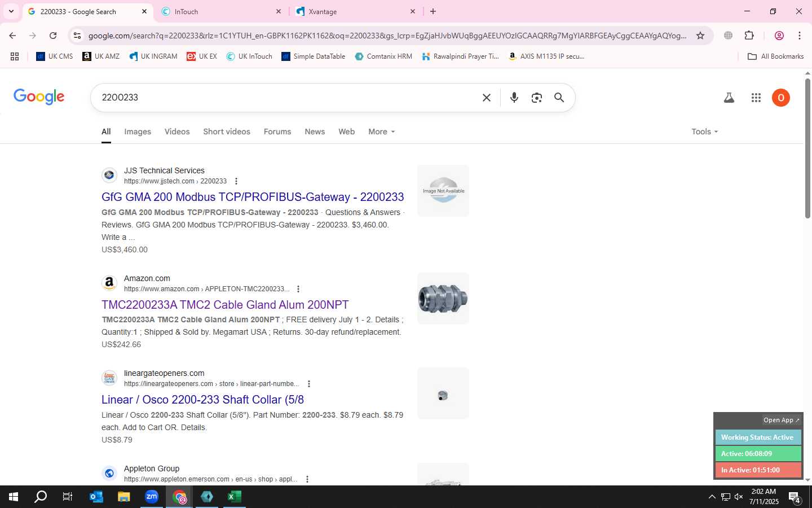Open Google apps grid
Screen dimensions: 812x508
[756, 98]
